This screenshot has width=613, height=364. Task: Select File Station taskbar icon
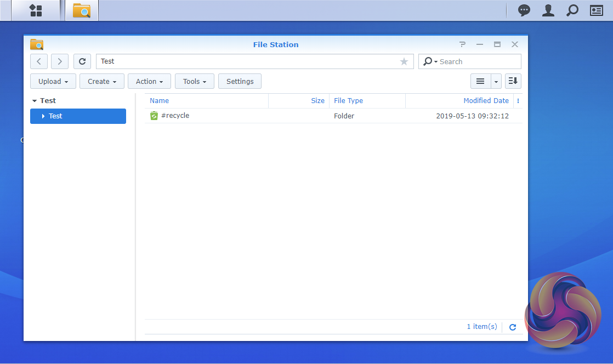coord(82,10)
